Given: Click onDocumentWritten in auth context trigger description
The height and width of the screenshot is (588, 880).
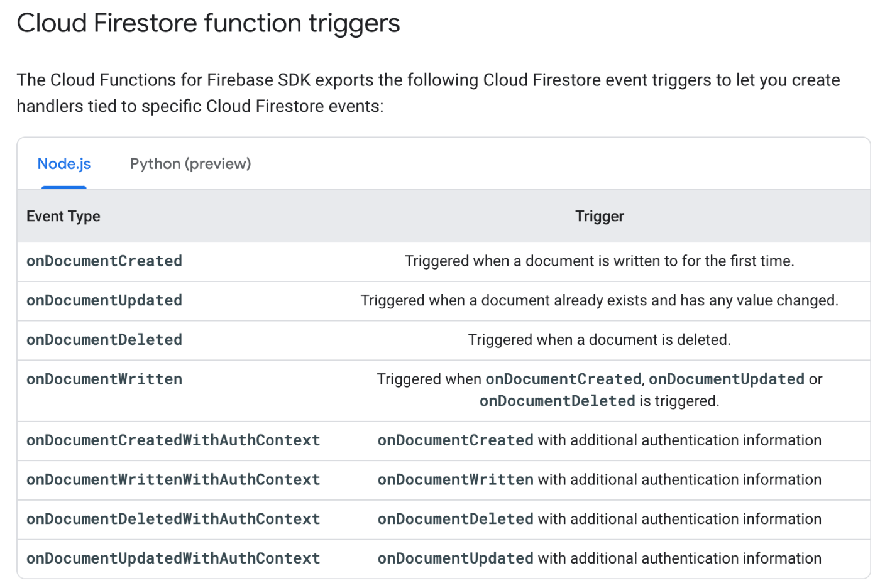Looking at the screenshot, I should [456, 480].
